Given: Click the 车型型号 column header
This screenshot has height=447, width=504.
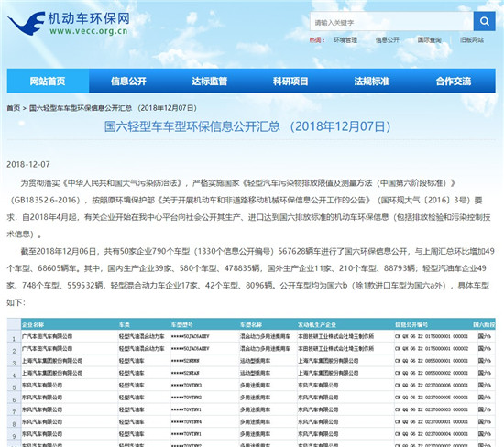Looking at the screenshot, I should (x=182, y=324).
